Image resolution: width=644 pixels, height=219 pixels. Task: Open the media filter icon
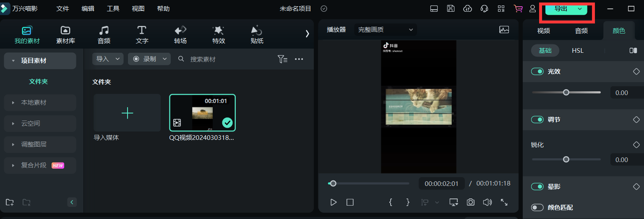coord(282,59)
